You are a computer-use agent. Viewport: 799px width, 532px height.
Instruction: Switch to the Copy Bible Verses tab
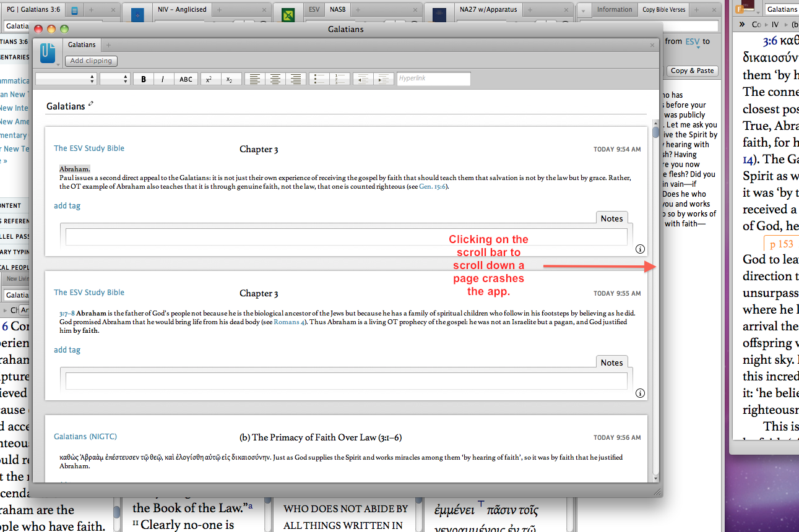click(663, 10)
